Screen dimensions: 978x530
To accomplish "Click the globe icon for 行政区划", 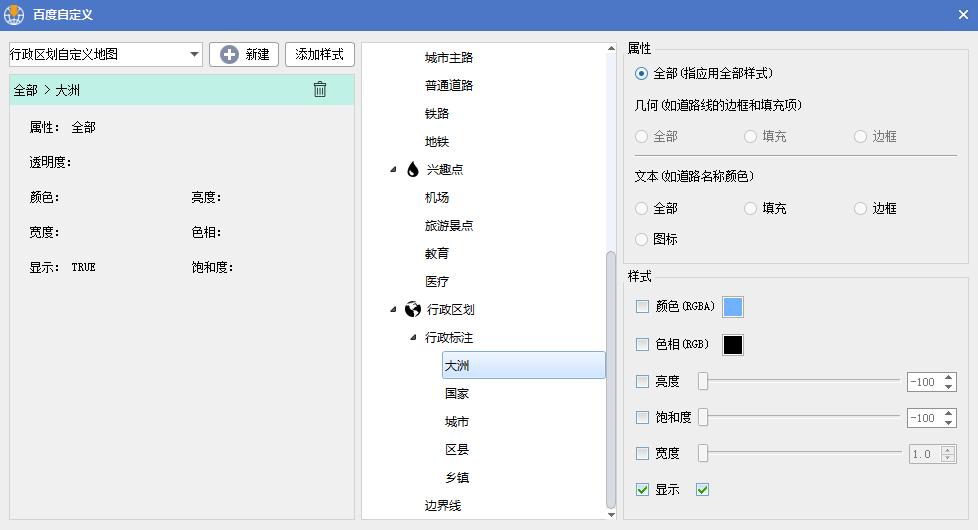I will coord(412,309).
